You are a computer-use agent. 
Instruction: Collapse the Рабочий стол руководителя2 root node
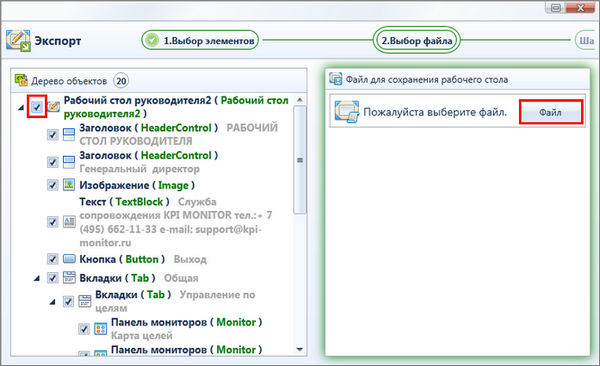click(21, 108)
